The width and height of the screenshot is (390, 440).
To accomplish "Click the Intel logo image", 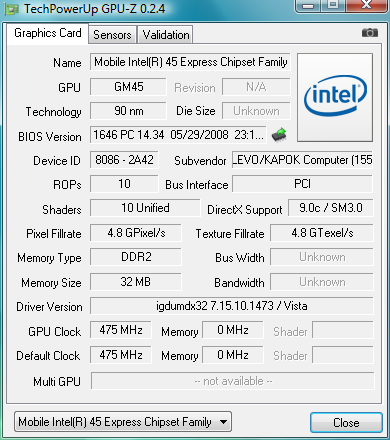I will [x=335, y=97].
